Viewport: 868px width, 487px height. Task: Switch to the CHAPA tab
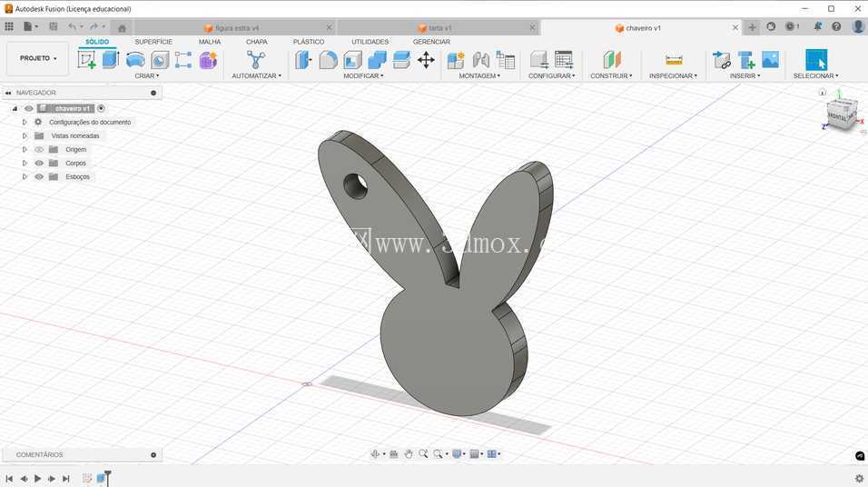pyautogui.click(x=257, y=42)
